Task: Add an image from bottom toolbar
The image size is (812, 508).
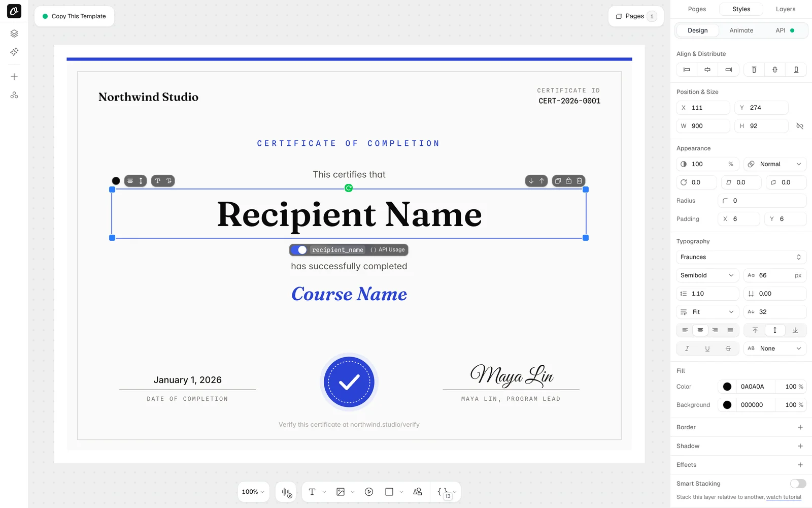Action: tap(341, 492)
